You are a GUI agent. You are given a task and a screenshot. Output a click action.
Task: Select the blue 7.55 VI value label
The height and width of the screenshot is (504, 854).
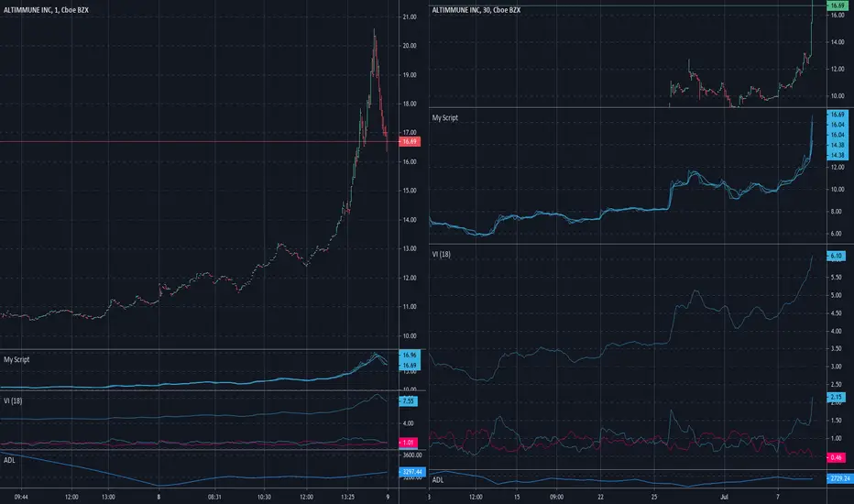coord(409,401)
